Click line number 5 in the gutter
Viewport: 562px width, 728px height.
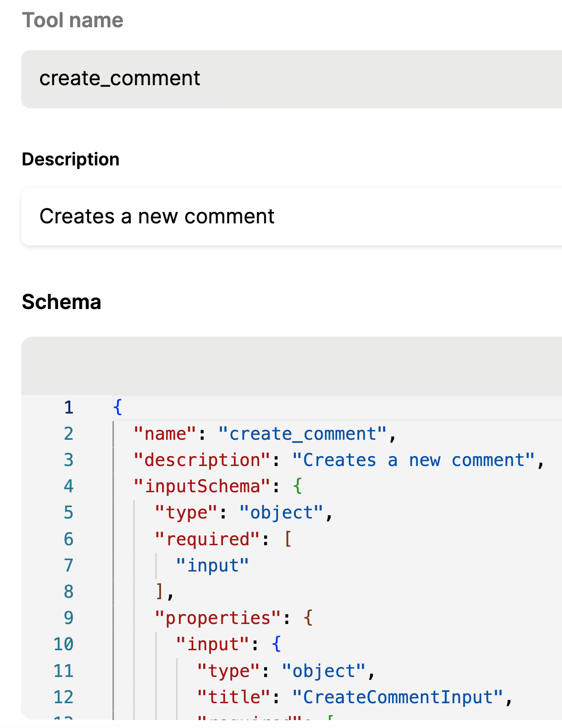(x=68, y=513)
